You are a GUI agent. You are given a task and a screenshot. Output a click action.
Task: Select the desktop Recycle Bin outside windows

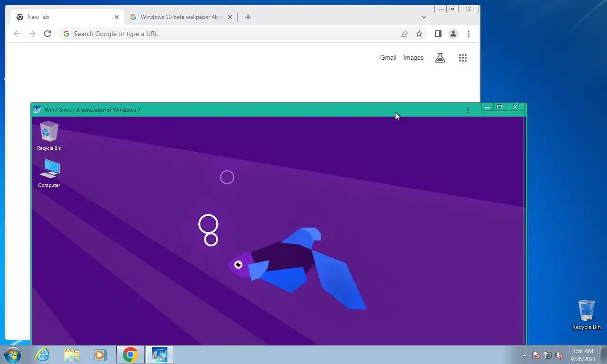click(x=586, y=315)
